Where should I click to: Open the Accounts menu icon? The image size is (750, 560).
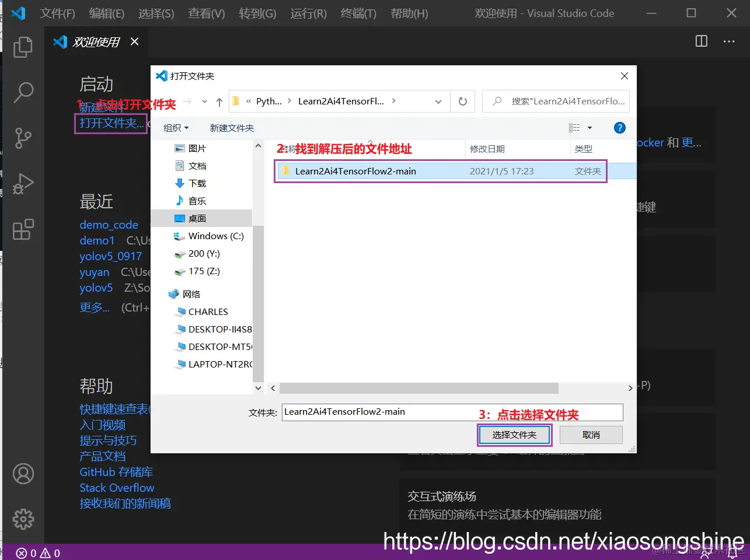[23, 474]
